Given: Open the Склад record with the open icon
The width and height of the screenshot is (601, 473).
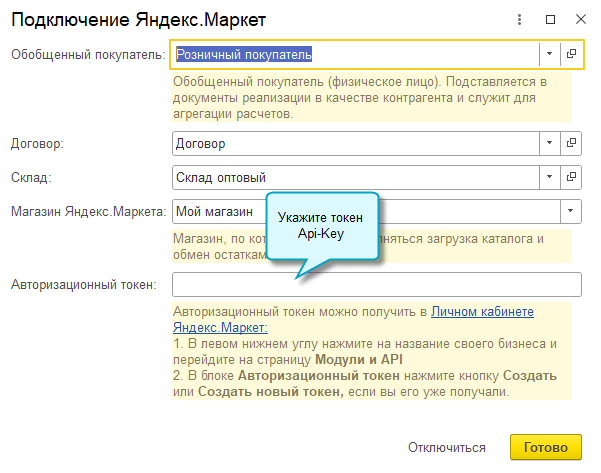Looking at the screenshot, I should pyautogui.click(x=571, y=177).
